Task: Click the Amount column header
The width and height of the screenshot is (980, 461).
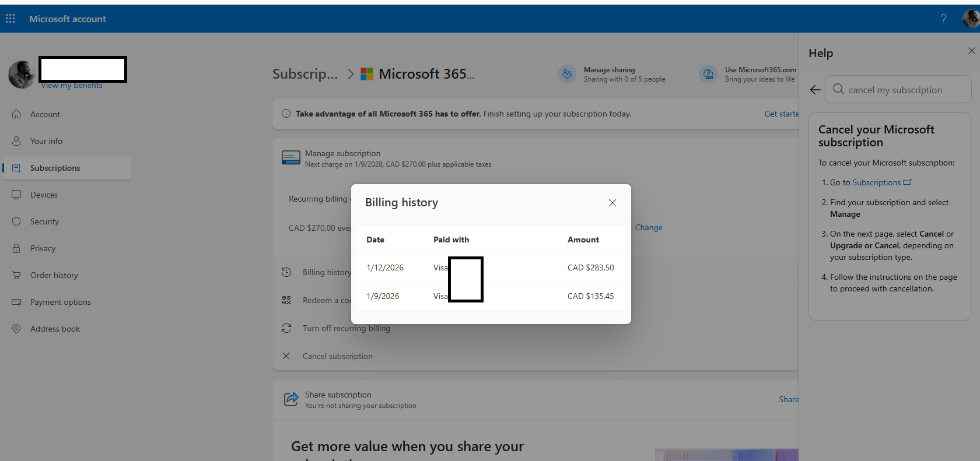Action: [583, 240]
